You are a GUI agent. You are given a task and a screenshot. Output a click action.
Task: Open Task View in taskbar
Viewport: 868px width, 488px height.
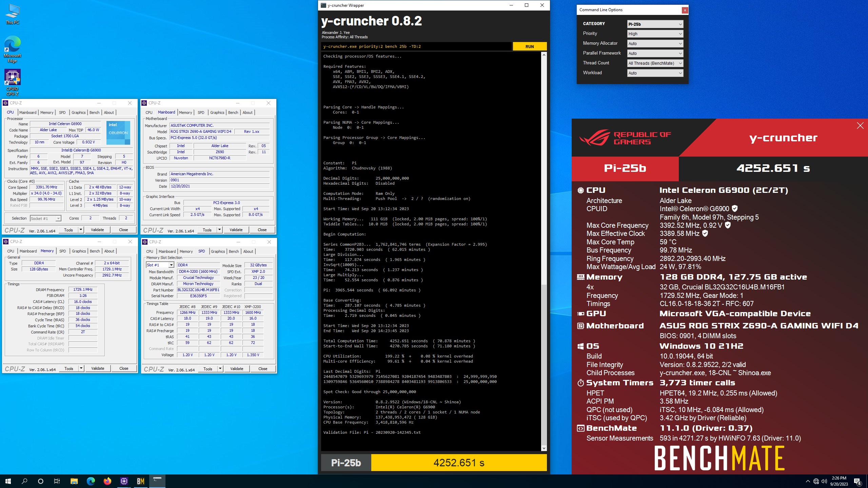point(57,481)
